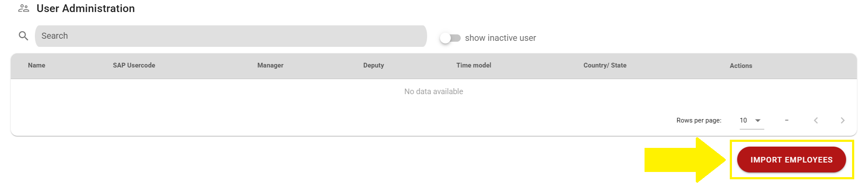Click the No data available message
The height and width of the screenshot is (184, 868).
434,92
